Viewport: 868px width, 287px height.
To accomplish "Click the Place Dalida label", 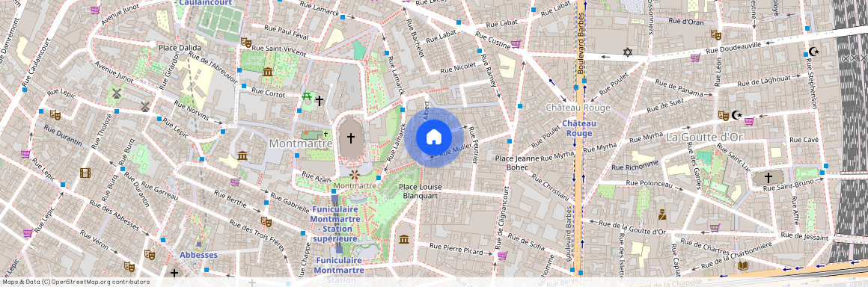I will (180, 48).
